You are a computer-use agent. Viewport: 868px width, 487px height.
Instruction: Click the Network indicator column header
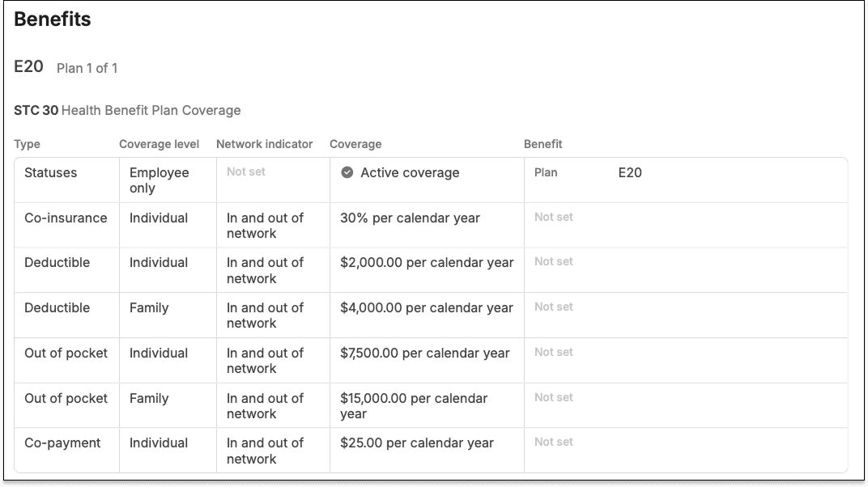click(x=264, y=144)
